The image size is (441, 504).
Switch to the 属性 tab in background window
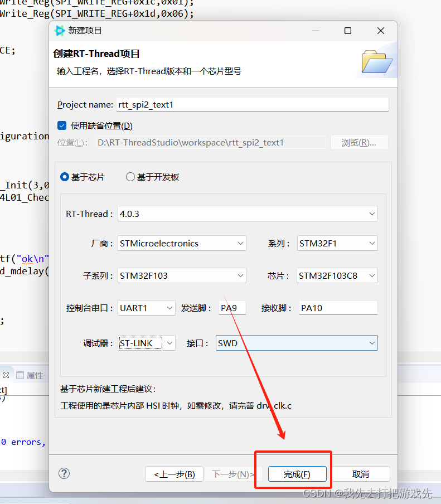(30, 375)
